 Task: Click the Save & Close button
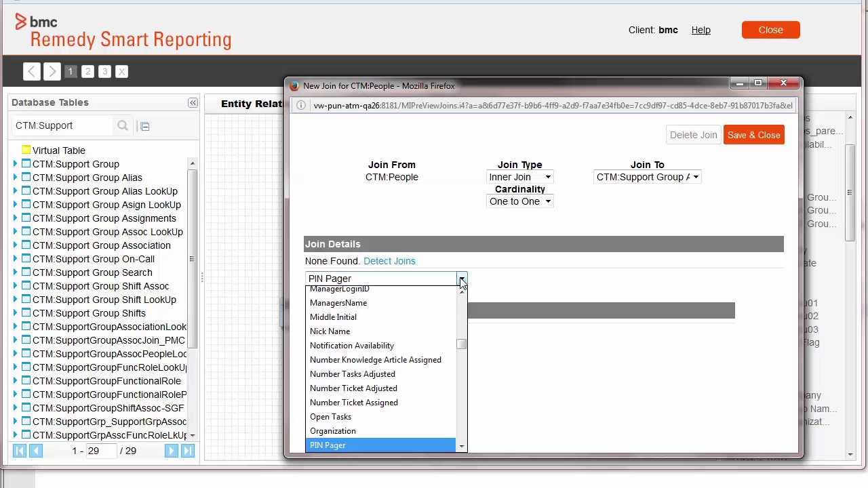754,135
